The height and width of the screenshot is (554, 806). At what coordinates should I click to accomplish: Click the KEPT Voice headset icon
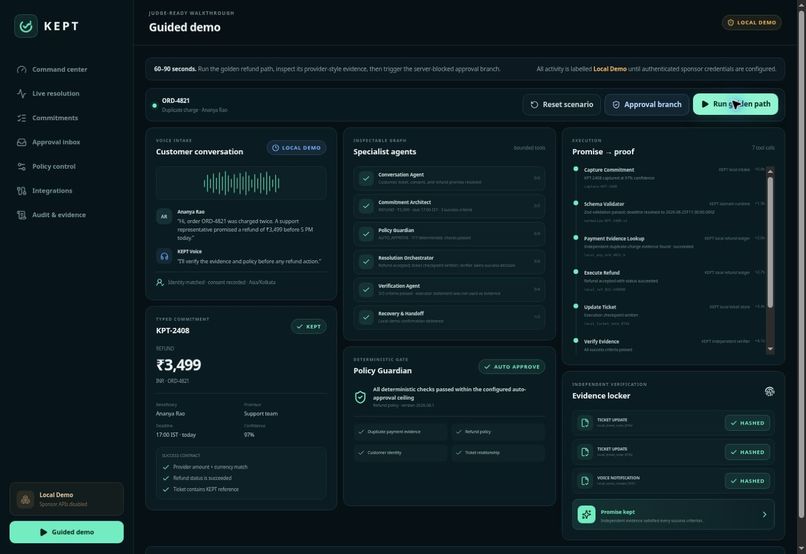tap(164, 256)
